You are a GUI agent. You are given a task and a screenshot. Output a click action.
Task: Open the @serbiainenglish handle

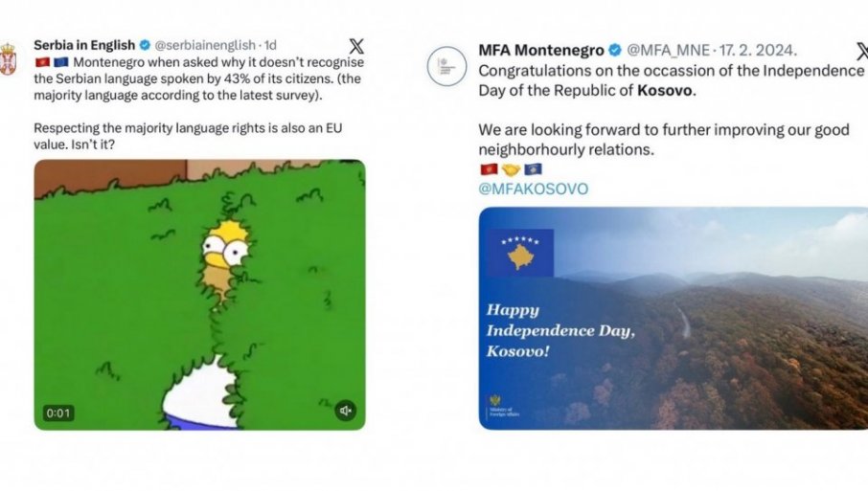205,45
